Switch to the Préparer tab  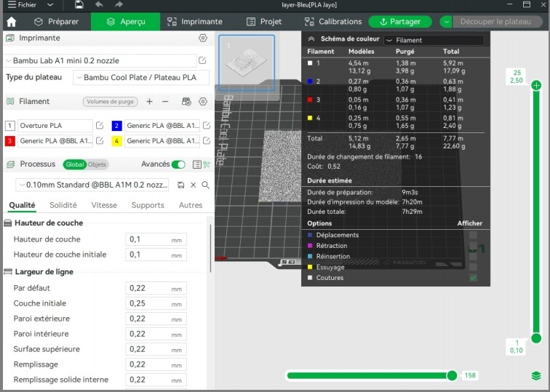[57, 22]
